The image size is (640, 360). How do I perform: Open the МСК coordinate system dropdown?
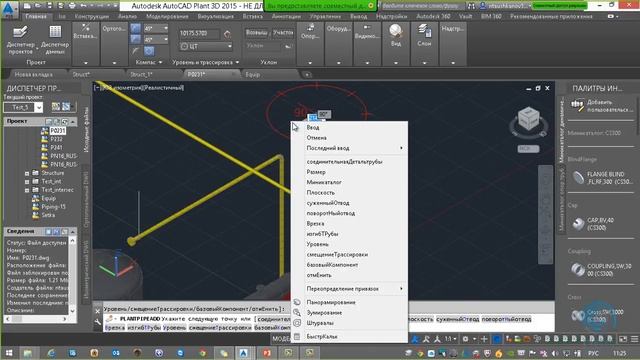click(528, 149)
